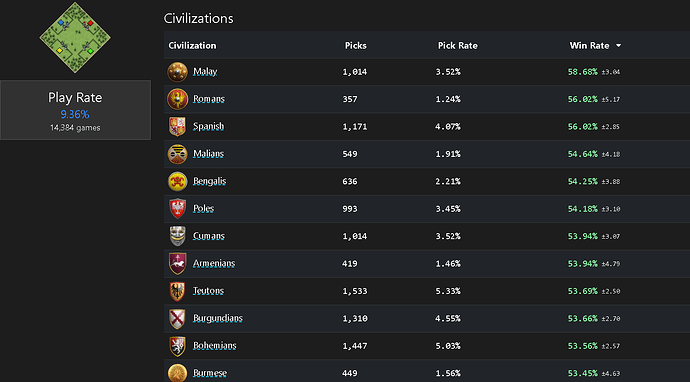Open the Burmese civilization link
The height and width of the screenshot is (382, 690).
[210, 373]
